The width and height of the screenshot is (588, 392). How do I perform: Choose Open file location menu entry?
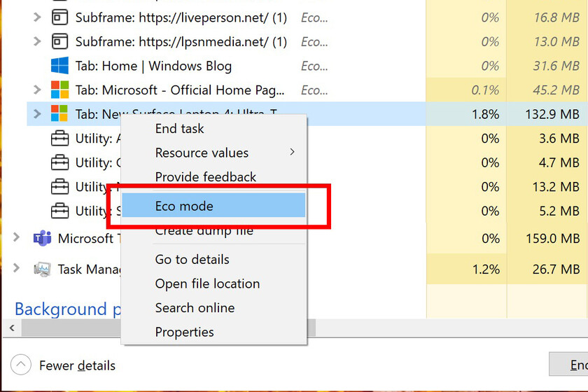point(213,283)
